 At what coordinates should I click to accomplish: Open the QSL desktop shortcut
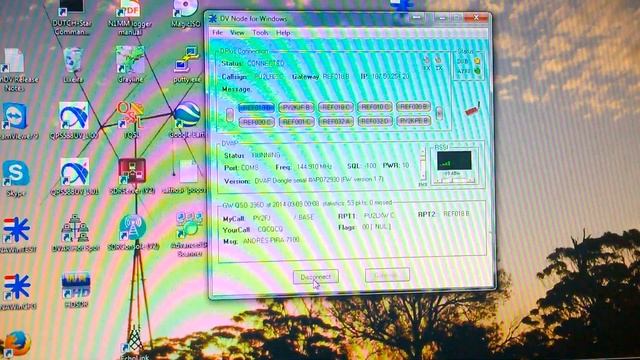(x=131, y=120)
